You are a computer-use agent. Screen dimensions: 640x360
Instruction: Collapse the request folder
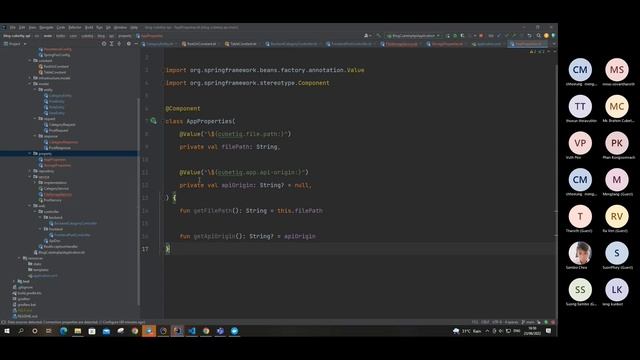click(x=35, y=118)
